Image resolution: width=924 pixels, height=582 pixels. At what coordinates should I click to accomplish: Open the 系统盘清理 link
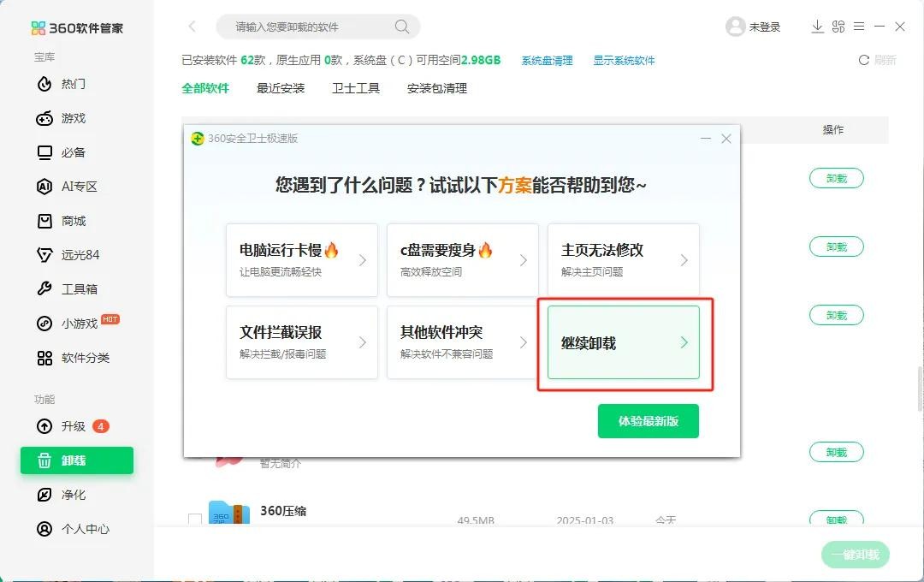(547, 61)
